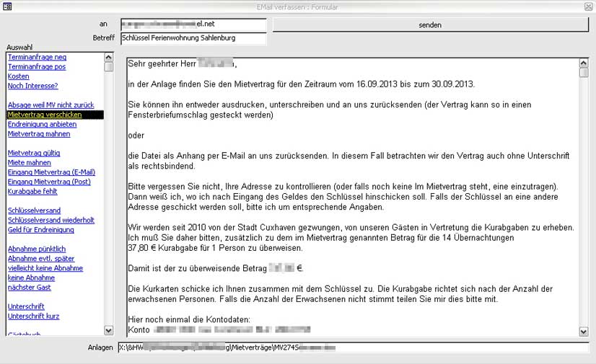The image size is (596, 364).
Task: Select 'Abnahme pünktlich' template
Action: (37, 249)
